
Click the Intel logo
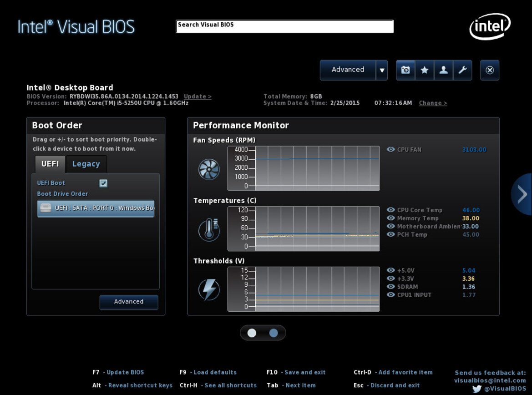tap(490, 26)
